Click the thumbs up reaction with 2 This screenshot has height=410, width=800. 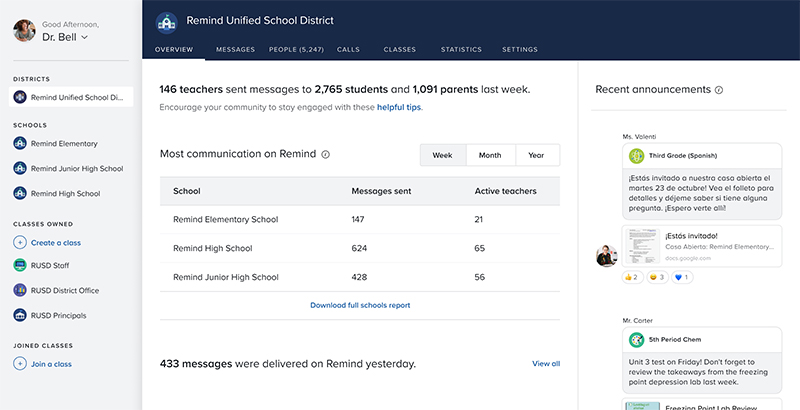[632, 277]
